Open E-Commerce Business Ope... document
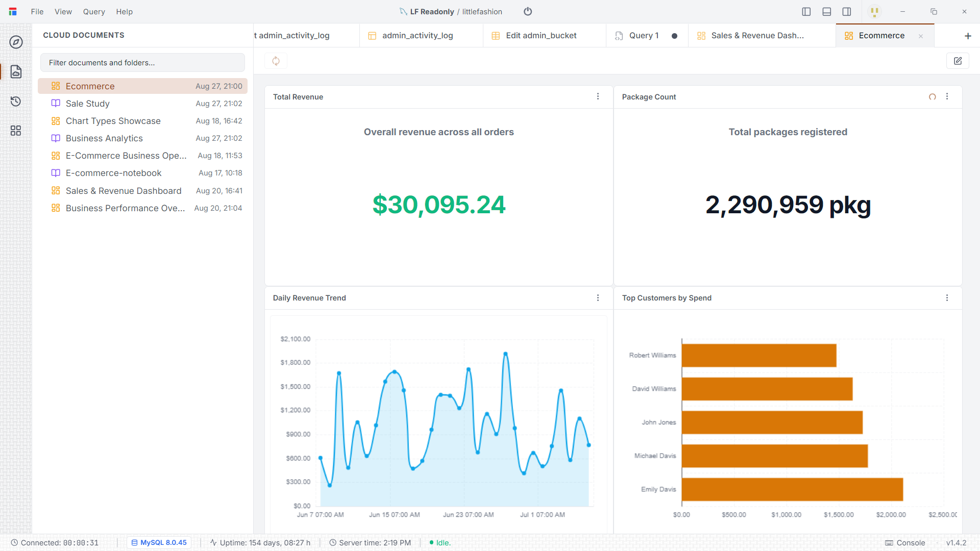980x551 pixels. pos(142,156)
